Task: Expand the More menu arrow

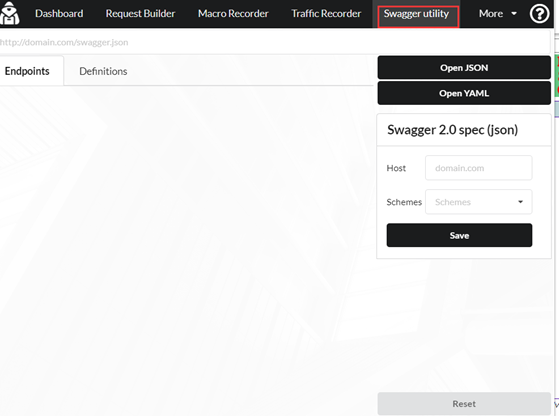Action: point(514,14)
